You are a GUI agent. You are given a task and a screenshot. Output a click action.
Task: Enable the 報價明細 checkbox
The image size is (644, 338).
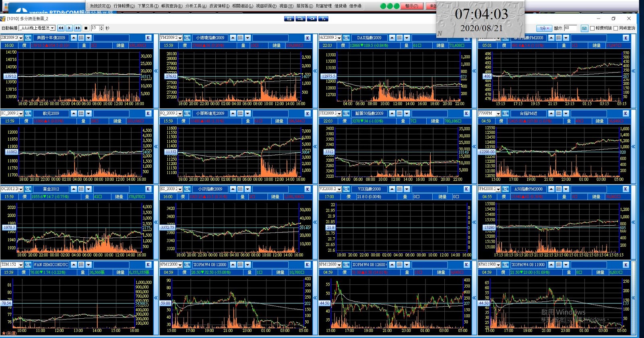pyautogui.click(x=592, y=28)
